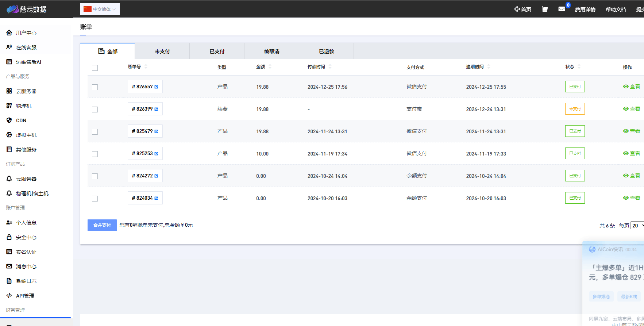The width and height of the screenshot is (644, 326).
Task: Click bell icon for 云服务器 under 订购产品
Action: [x=9, y=179]
